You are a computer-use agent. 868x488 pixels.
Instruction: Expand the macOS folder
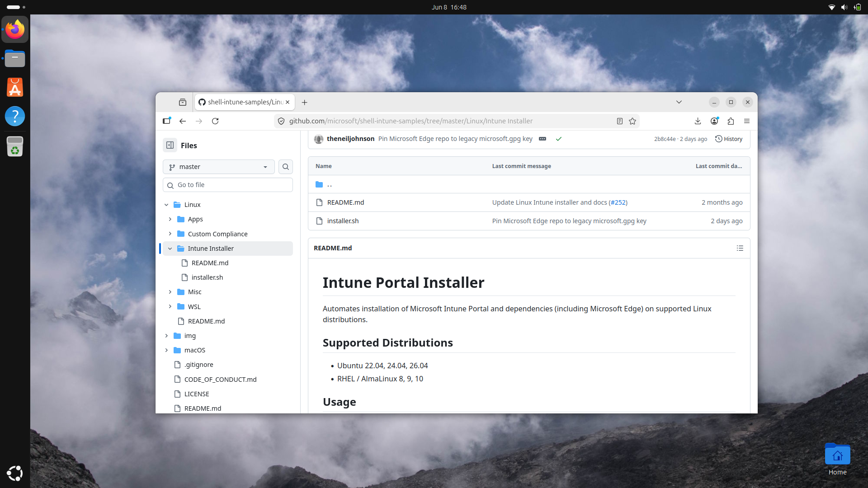click(x=166, y=350)
